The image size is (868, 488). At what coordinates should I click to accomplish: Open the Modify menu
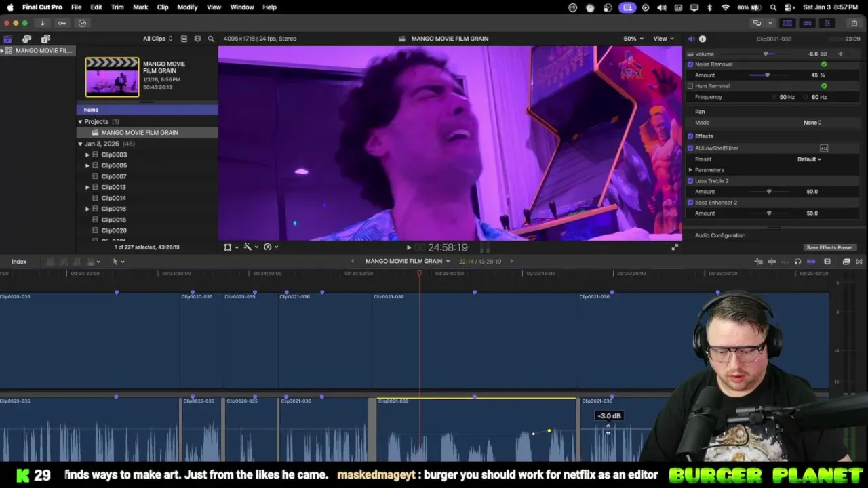[187, 7]
